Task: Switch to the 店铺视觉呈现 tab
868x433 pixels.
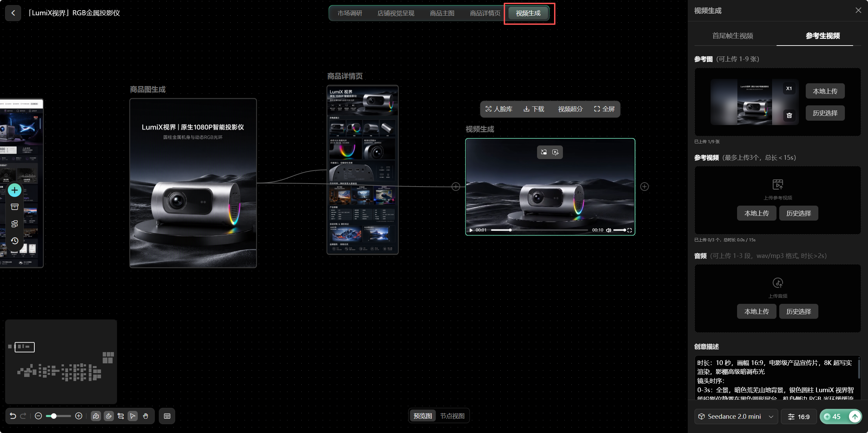Action: (x=396, y=13)
